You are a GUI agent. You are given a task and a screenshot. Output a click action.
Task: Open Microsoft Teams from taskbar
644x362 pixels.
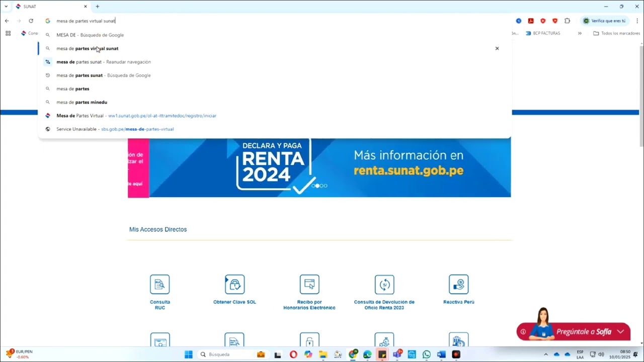[397, 354]
